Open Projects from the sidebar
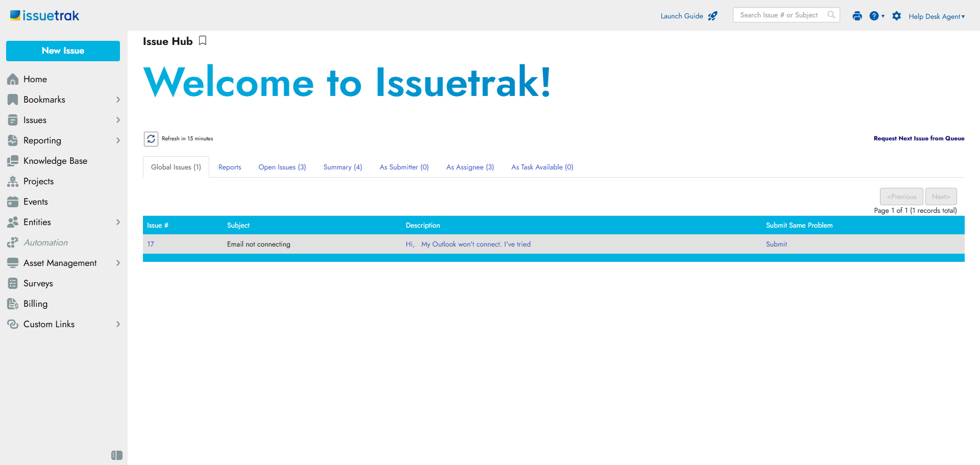The image size is (980, 465). click(x=38, y=181)
